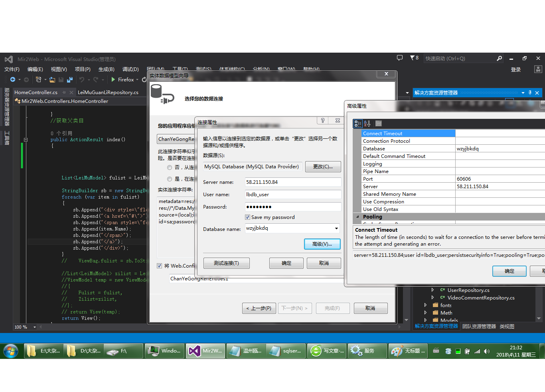Image resolution: width=545 pixels, height=392 pixels.
Task: Click 取消 in the entity data model wizard
Action: 370,308
